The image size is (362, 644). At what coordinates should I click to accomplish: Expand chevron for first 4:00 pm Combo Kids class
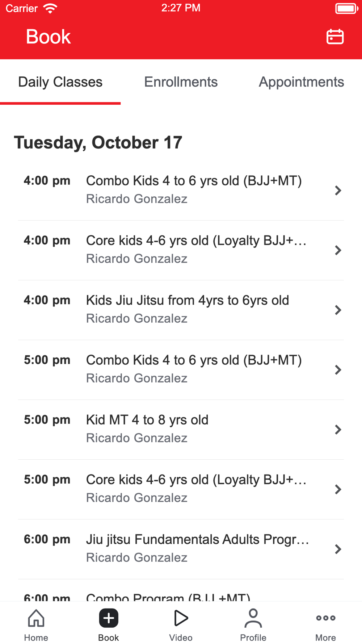pos(338,190)
